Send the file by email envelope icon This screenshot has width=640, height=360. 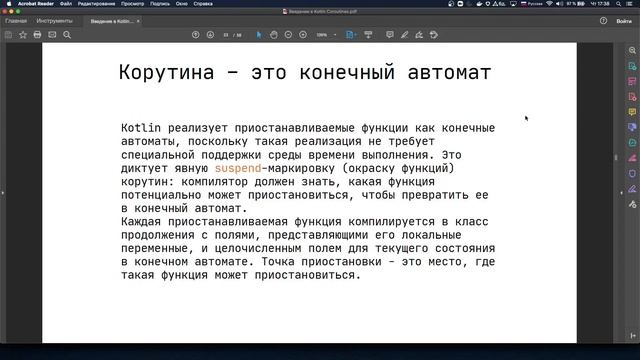52,35
